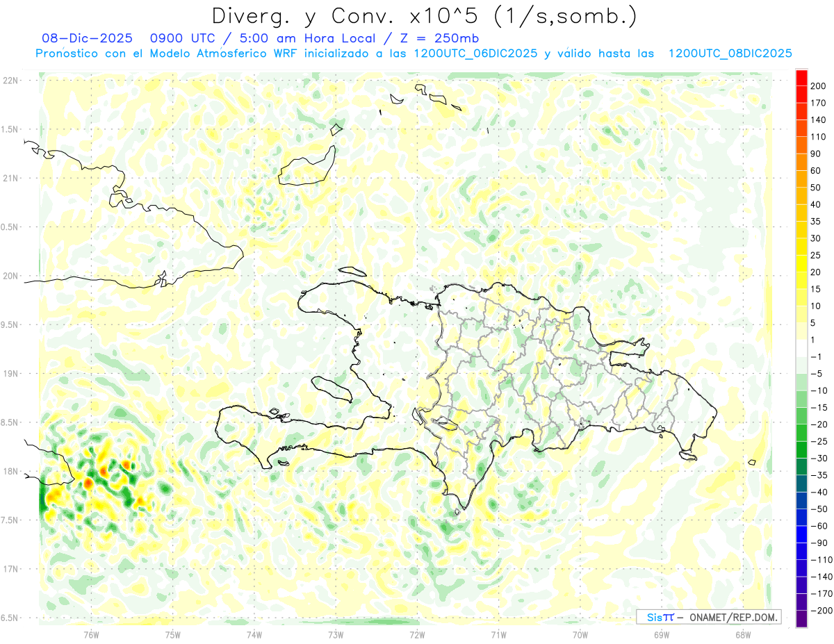Click the topmost red swatch of the color scale
Screen dimensions: 834x644
[801, 78]
